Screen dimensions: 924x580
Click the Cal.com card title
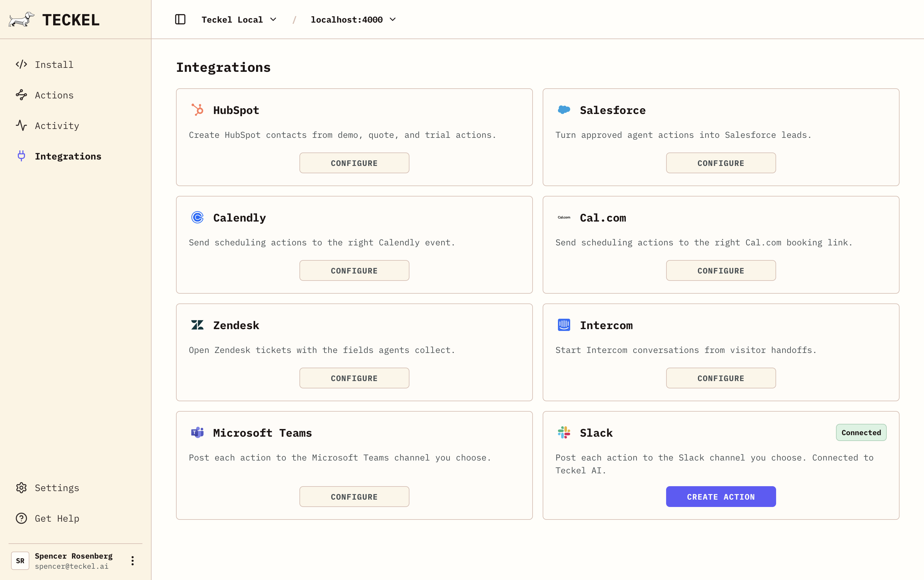tap(603, 218)
